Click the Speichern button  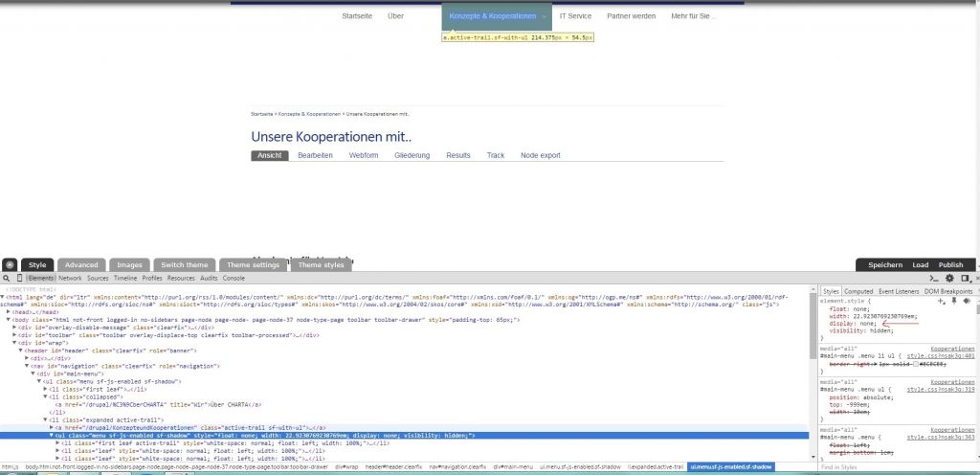(x=885, y=265)
